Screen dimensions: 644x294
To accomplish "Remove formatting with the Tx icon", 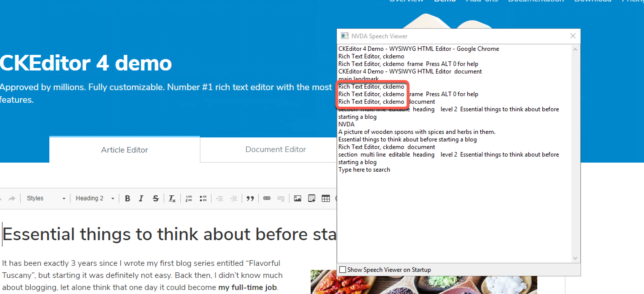I will coord(172,198).
